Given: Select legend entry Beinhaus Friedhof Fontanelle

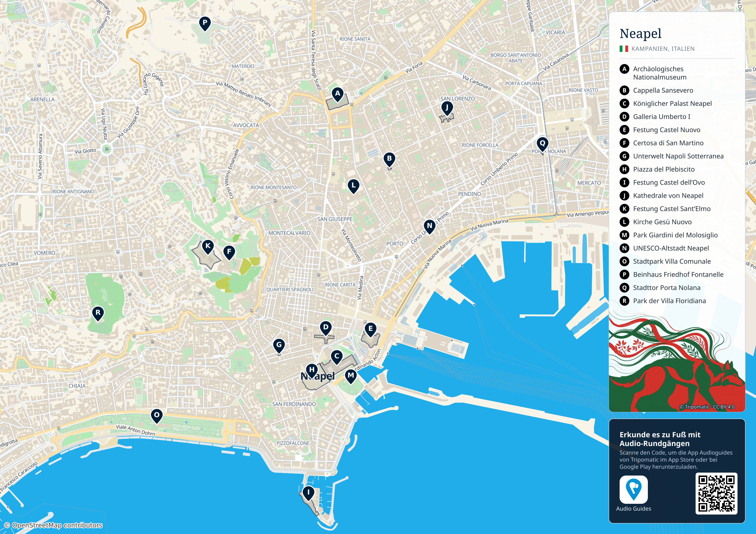Looking at the screenshot, I should (x=678, y=275).
